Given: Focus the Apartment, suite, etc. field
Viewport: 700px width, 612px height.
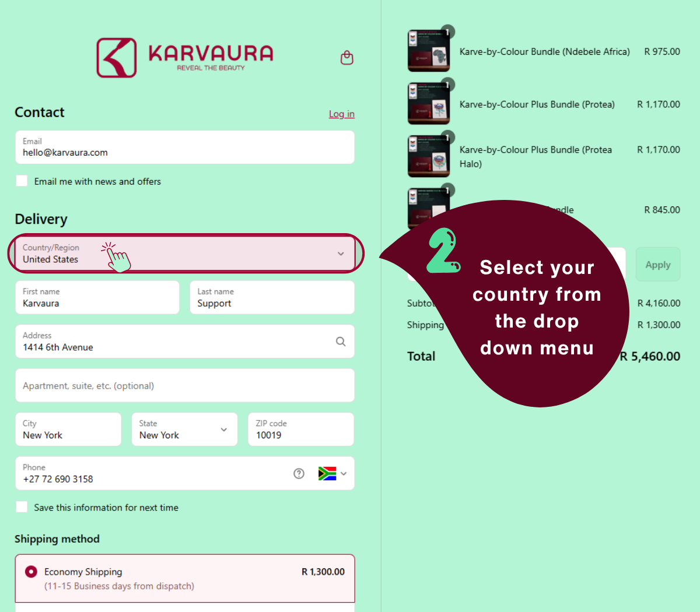Looking at the screenshot, I should (184, 385).
